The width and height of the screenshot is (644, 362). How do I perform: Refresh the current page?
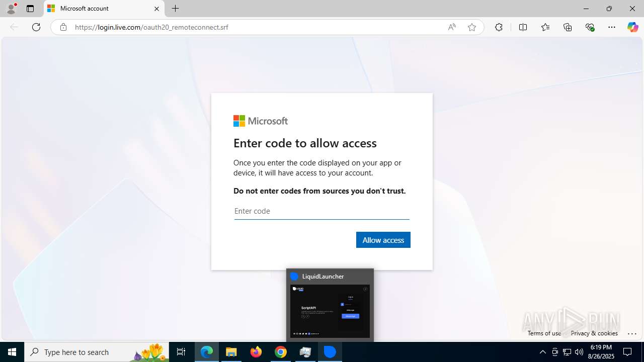36,27
